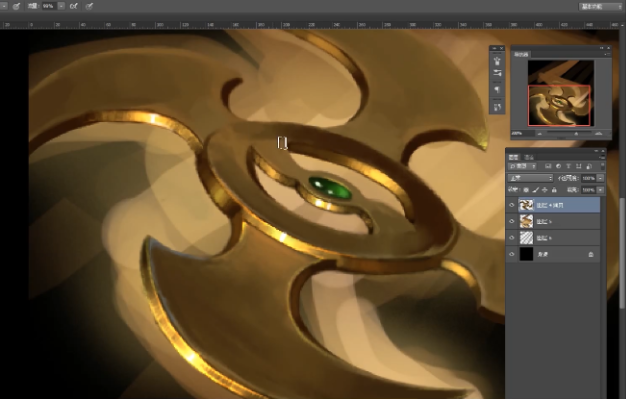Click the horizontal ruler above canvas
Viewport: 626px width, 399px height.
tap(309, 25)
